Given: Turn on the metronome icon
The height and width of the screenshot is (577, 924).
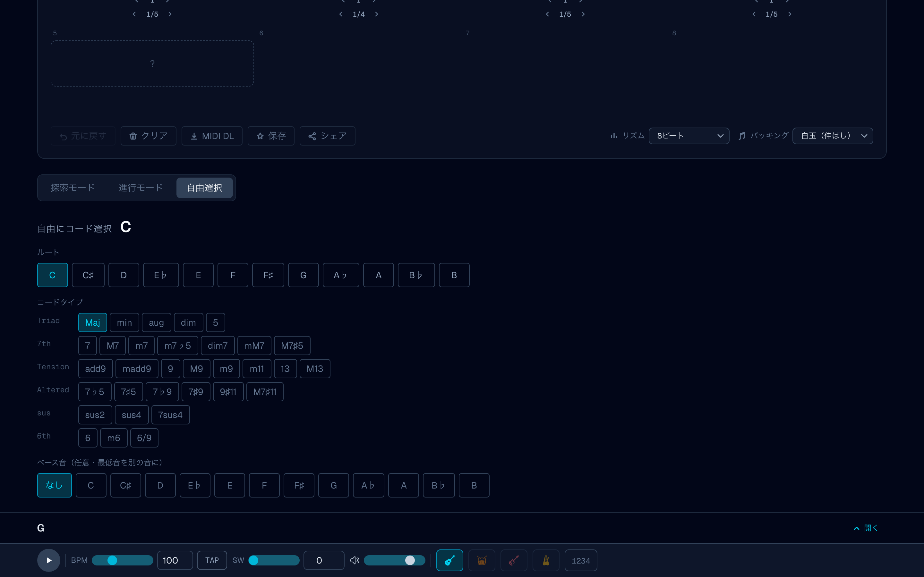Looking at the screenshot, I should [x=546, y=560].
